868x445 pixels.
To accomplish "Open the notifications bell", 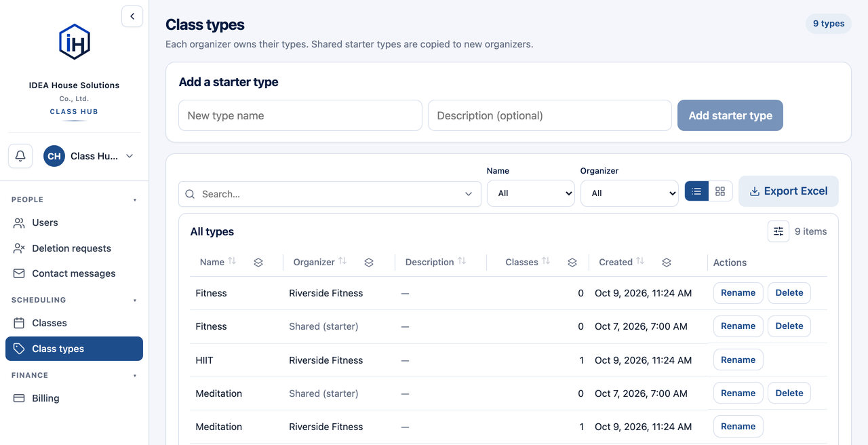I will point(20,156).
